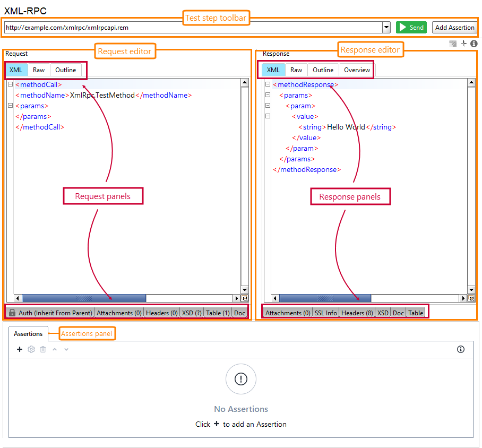482x448 pixels.
Task: Open the Response Outline tab
Action: tap(323, 70)
